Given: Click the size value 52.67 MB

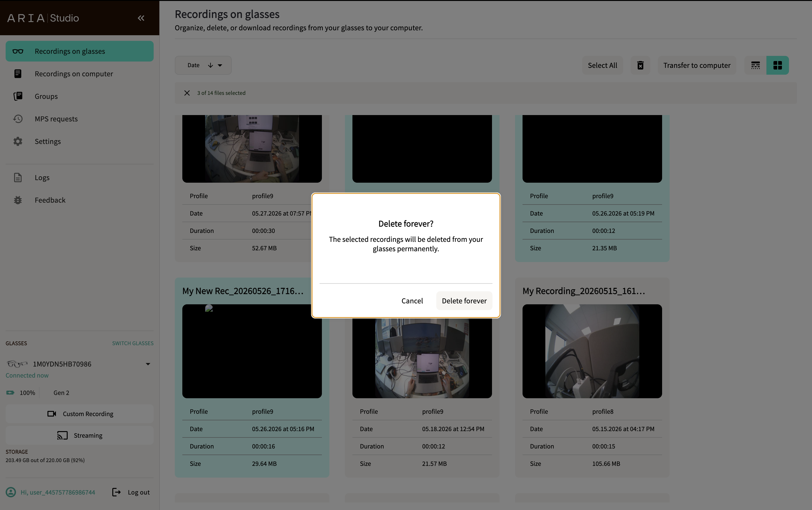Looking at the screenshot, I should pyautogui.click(x=264, y=248).
